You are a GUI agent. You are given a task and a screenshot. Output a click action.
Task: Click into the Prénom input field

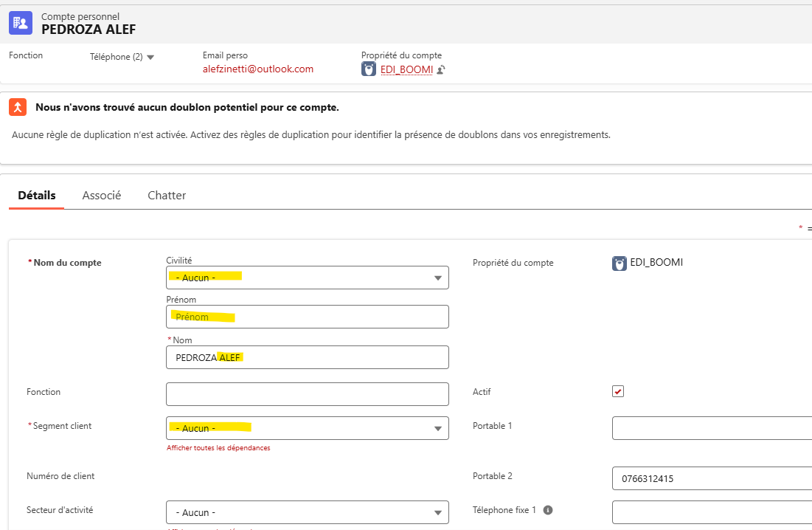coord(308,317)
